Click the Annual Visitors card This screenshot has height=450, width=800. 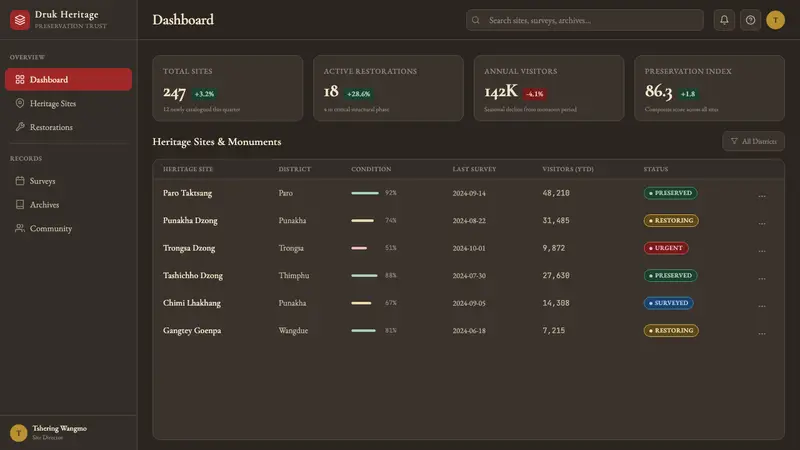(x=549, y=88)
